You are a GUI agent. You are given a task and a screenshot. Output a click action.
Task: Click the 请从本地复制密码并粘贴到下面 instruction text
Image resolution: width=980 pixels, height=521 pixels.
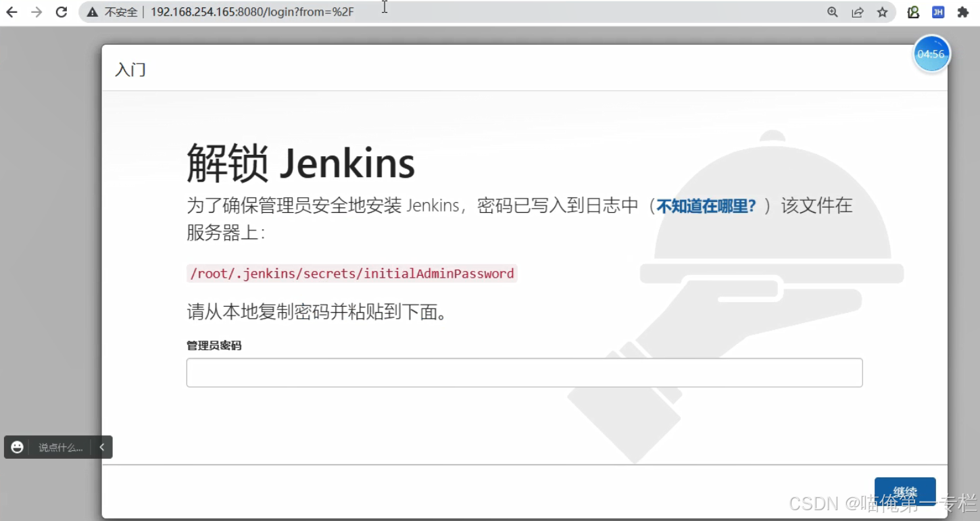316,312
